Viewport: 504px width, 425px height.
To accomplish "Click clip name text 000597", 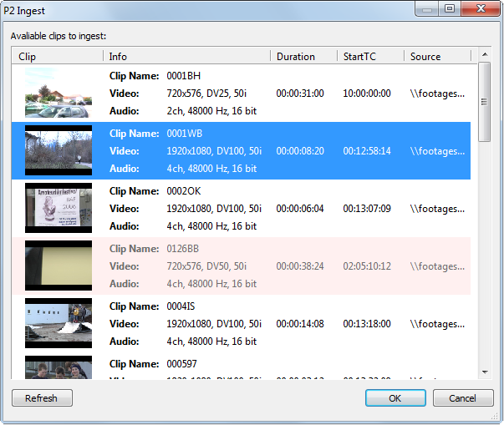I will (x=181, y=364).
